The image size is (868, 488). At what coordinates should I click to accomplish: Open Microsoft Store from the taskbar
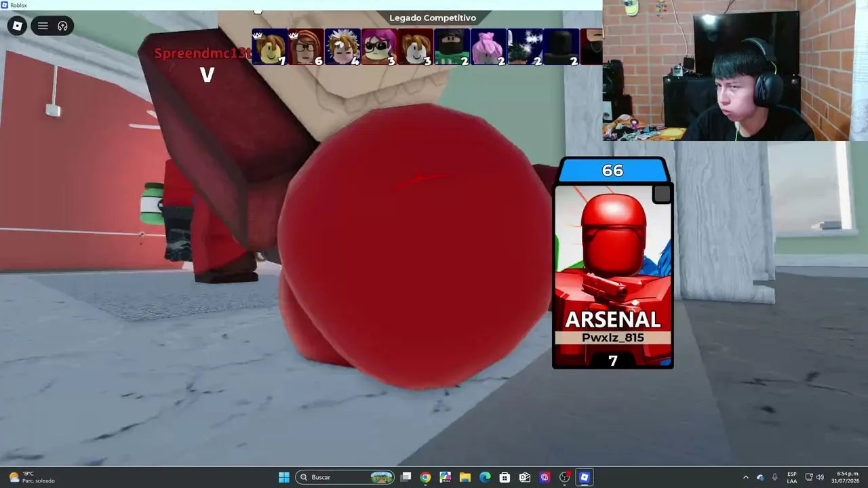pos(505,477)
